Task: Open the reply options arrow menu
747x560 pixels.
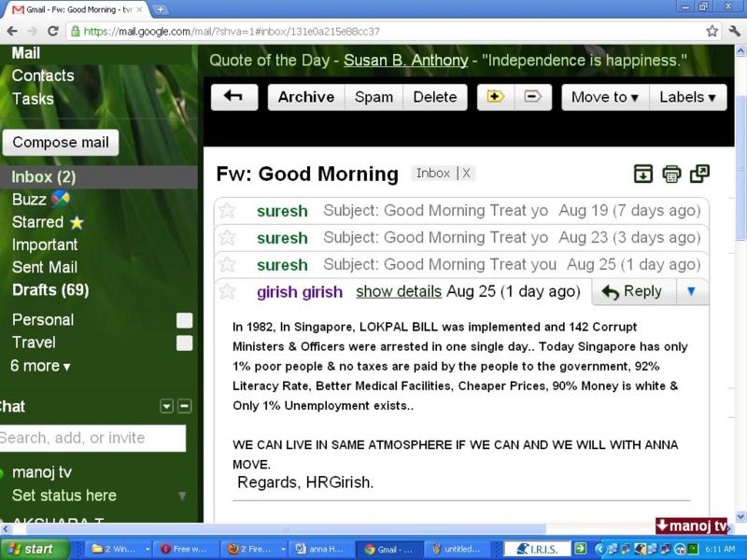Action: coord(691,291)
